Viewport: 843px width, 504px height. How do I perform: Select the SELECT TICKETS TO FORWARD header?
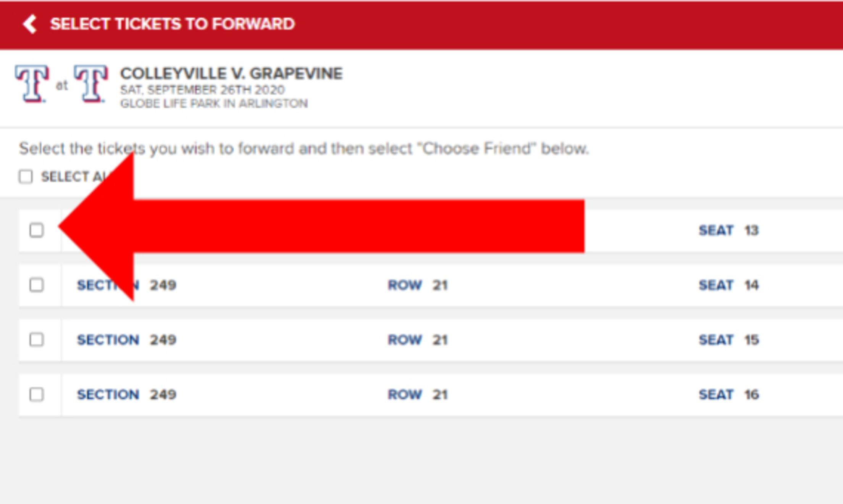[x=172, y=24]
